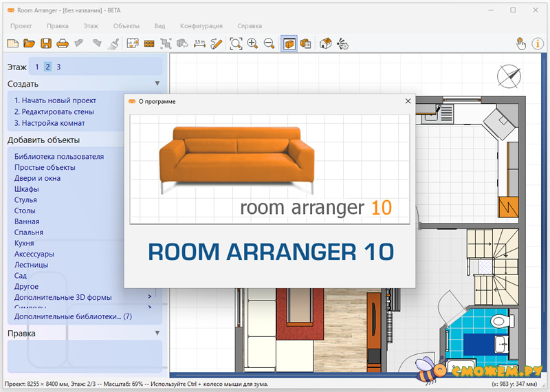Click the zoom out magnifier
Viewport: 550px width, 392px height.
tap(269, 43)
